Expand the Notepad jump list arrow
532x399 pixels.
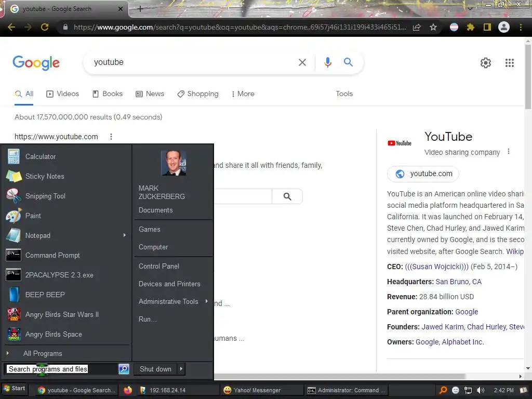coord(125,235)
